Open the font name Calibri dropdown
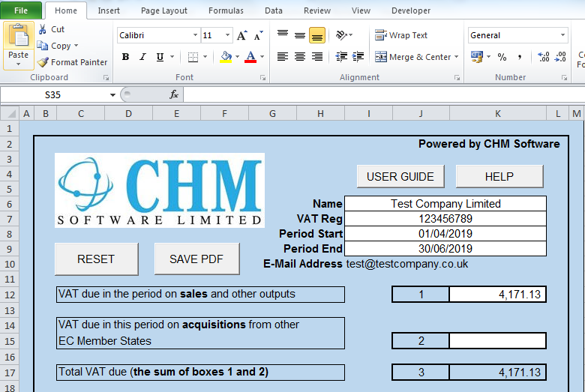This screenshot has height=392, width=585. [195, 35]
